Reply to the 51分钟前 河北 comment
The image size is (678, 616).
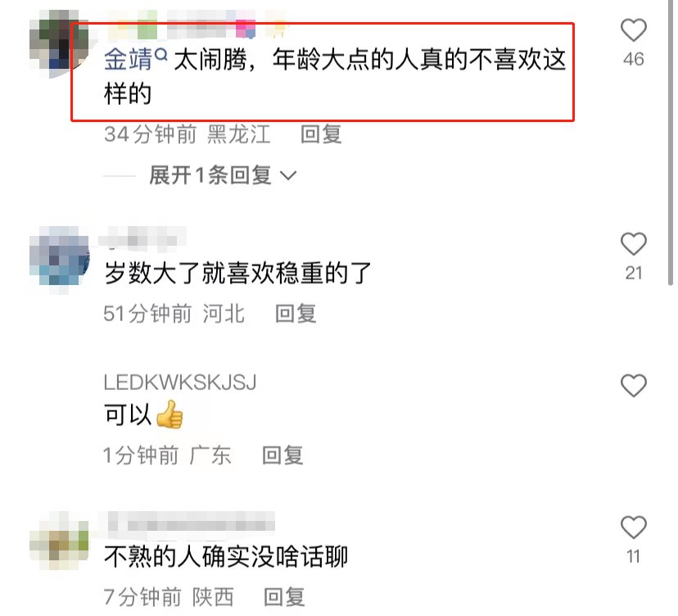296,313
